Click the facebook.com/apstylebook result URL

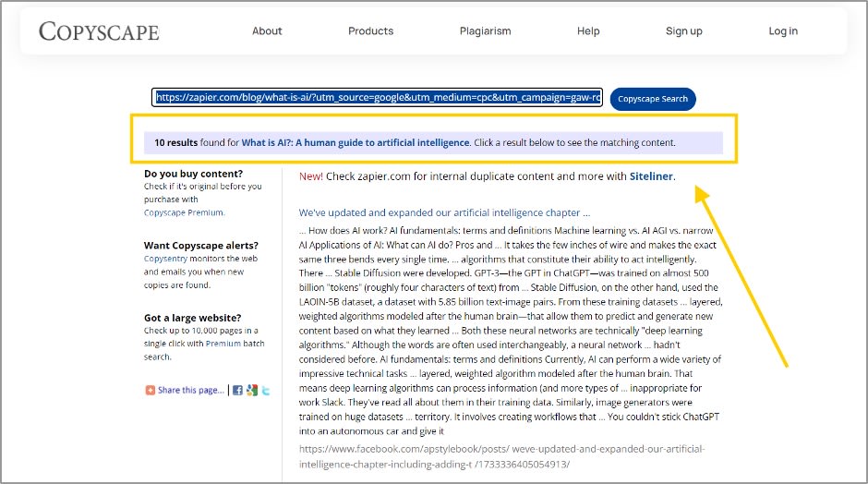(501, 456)
